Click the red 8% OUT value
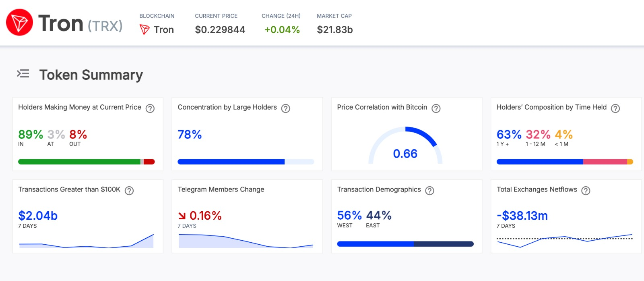Image resolution: width=644 pixels, height=281 pixels. tap(78, 135)
